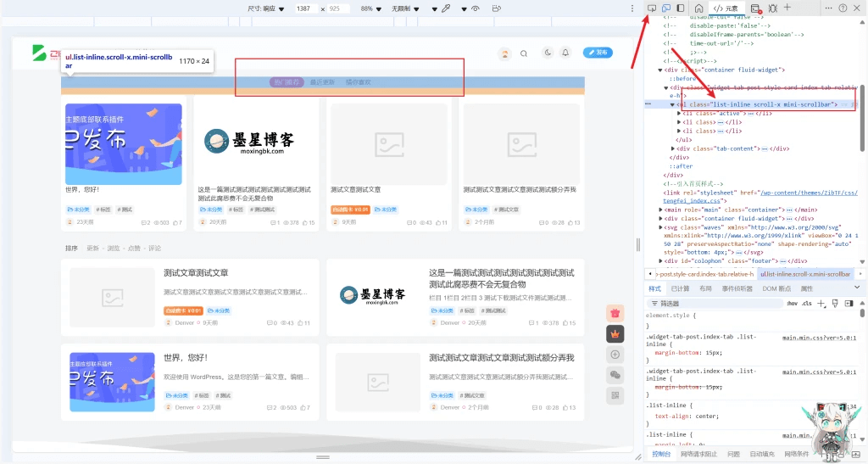Screen dimensions: 868x464
Task: Toggle :hov element state button
Action: (x=793, y=304)
